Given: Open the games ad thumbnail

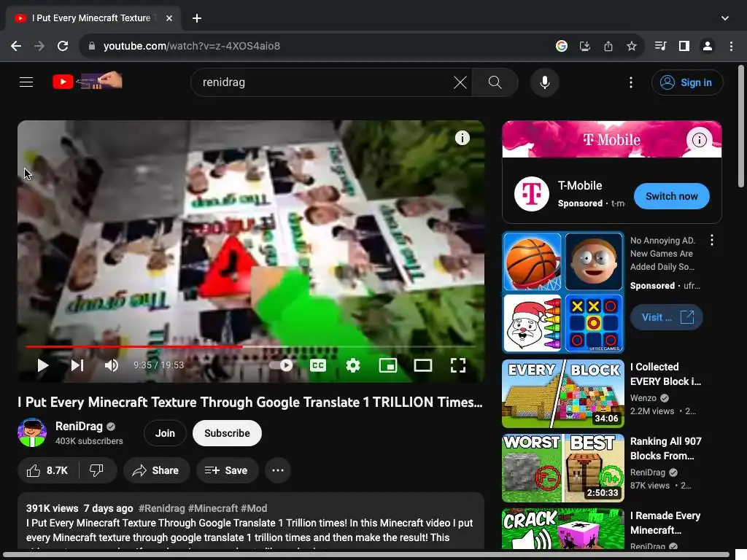Looking at the screenshot, I should pos(563,292).
